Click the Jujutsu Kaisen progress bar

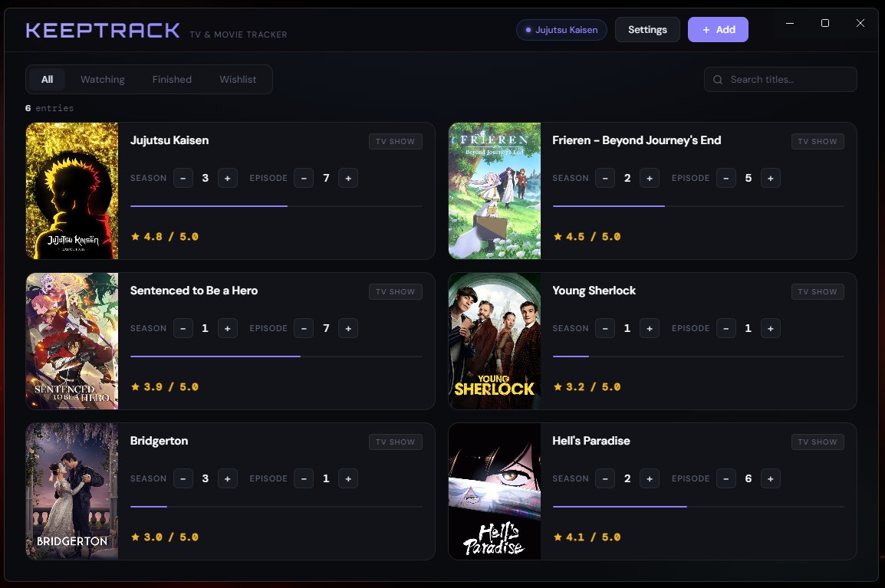(x=276, y=206)
